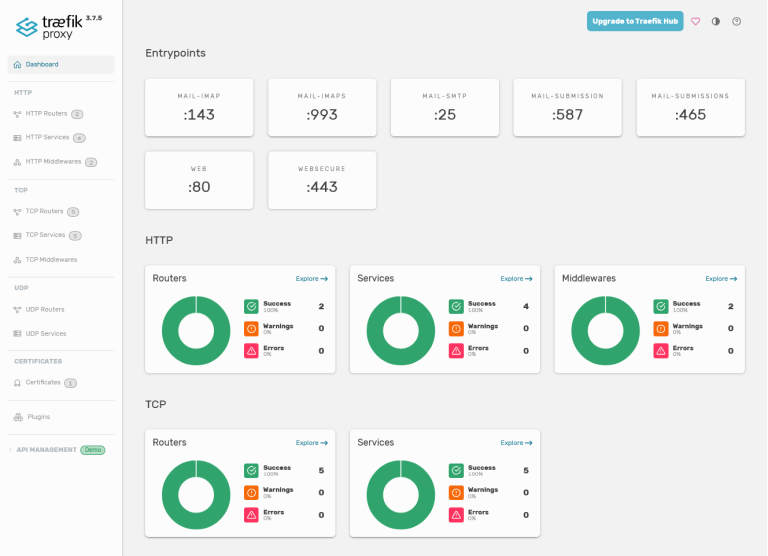Click the Demo badge beside API Management
The width and height of the screenshot is (768, 556).
[x=93, y=450]
